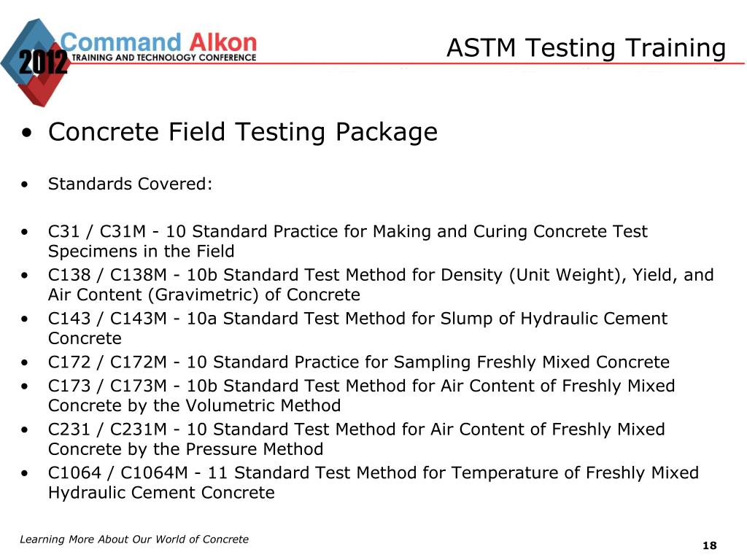Click the C231 / C231M pressure method entry
The height and width of the screenshot is (560, 747).
coord(356,439)
